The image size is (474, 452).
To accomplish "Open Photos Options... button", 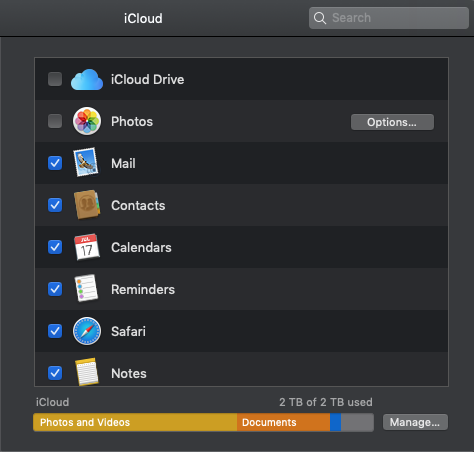I will (392, 122).
